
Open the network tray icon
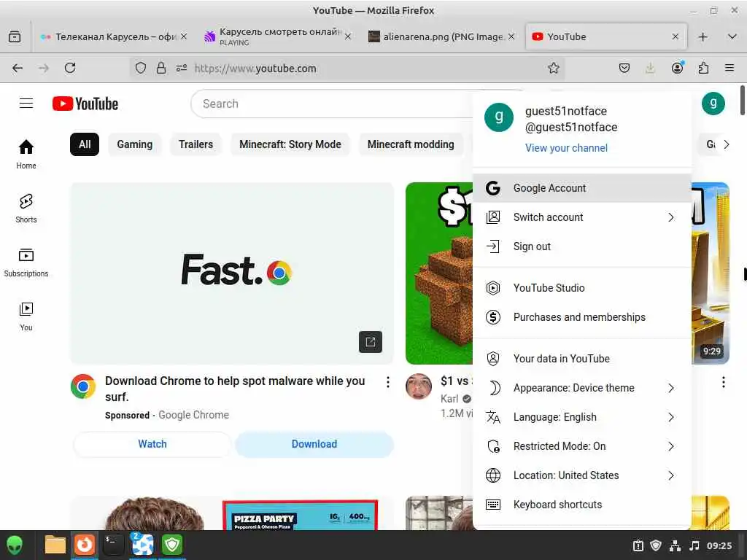click(675, 545)
